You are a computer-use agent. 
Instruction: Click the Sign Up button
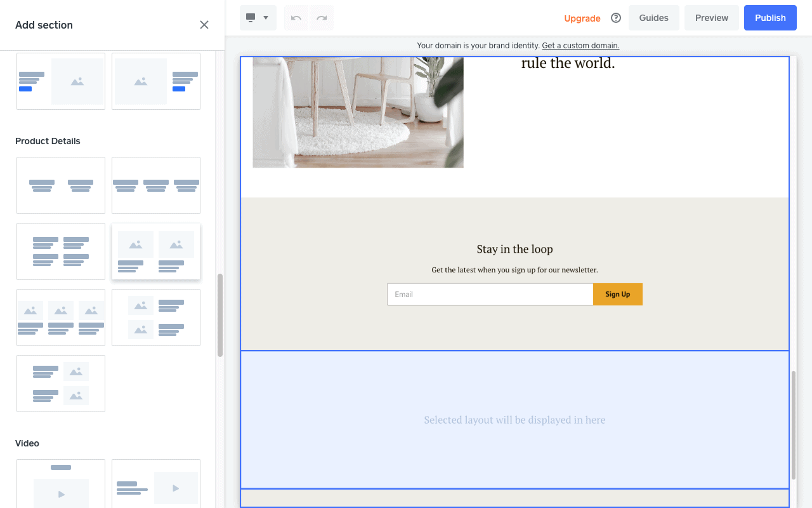click(x=618, y=294)
